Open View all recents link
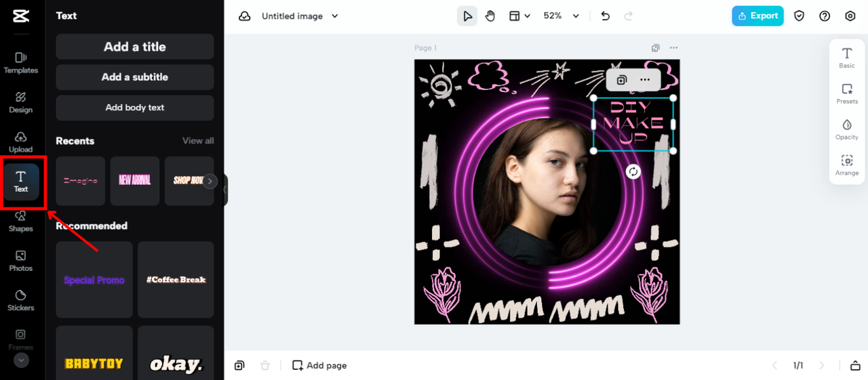The height and width of the screenshot is (380, 868). 198,141
